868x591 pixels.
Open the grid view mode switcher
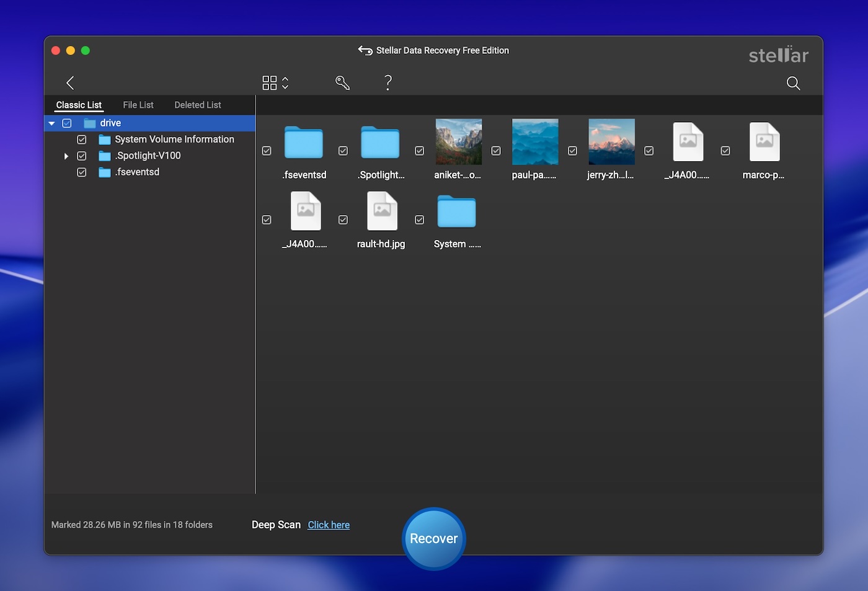point(275,83)
